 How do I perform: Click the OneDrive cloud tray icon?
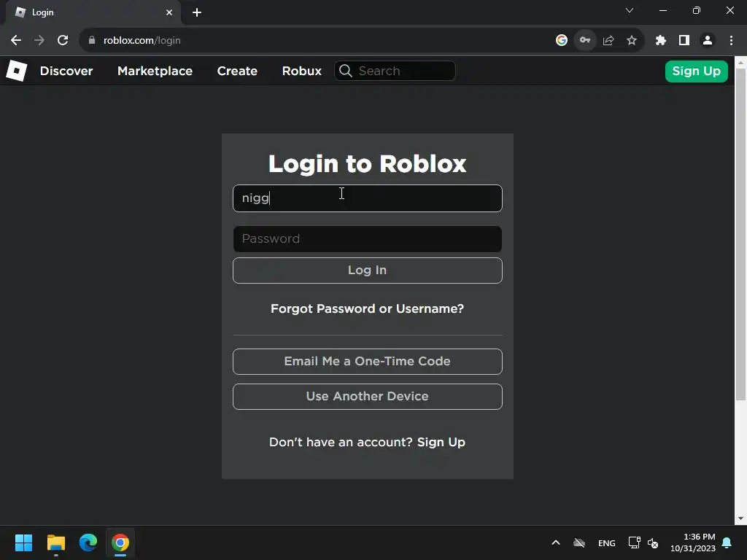(579, 542)
